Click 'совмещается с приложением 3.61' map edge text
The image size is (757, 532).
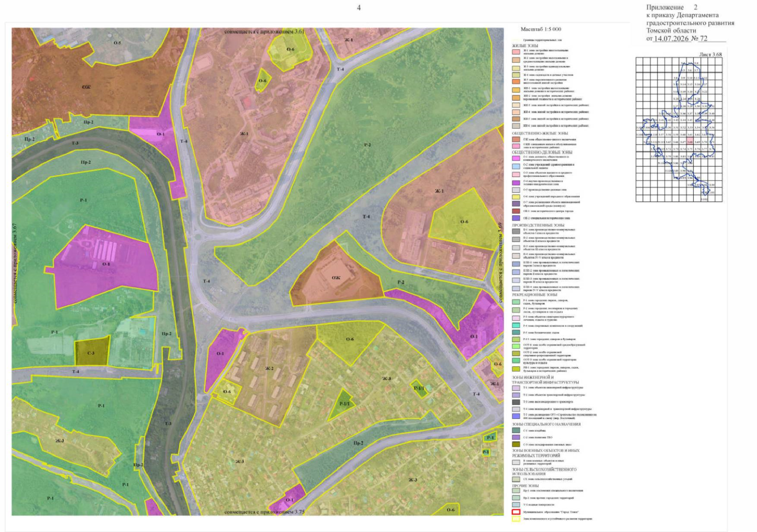[264, 31]
